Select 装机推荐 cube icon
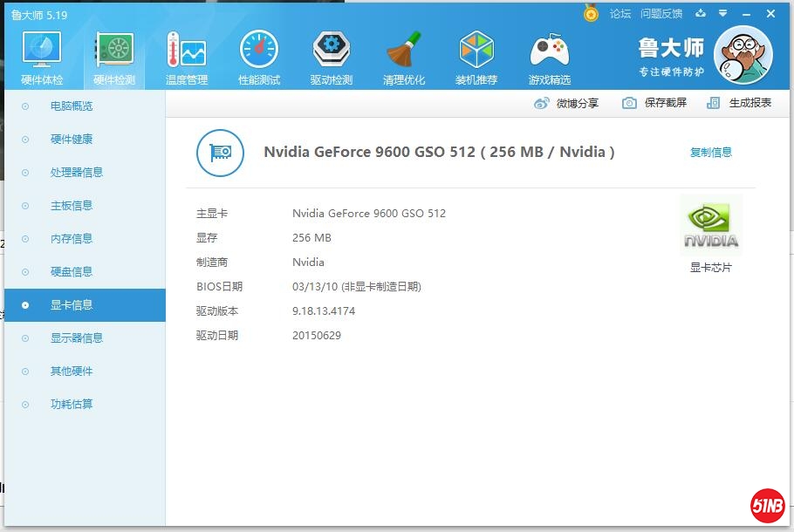Viewport: 794px width, 532px height. pos(476,52)
